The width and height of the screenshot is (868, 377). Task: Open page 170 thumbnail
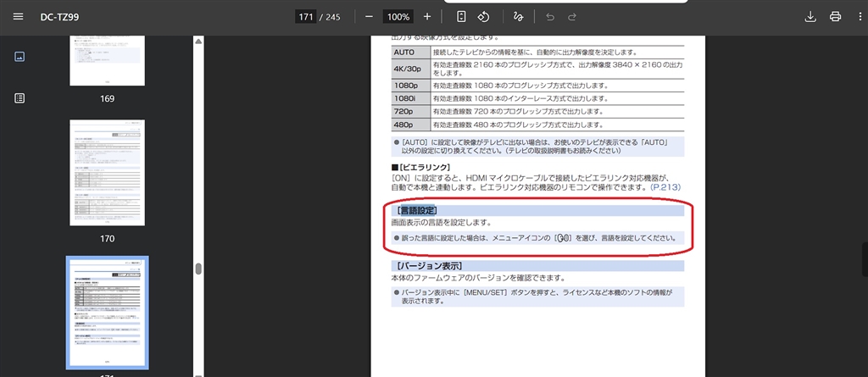coord(107,173)
